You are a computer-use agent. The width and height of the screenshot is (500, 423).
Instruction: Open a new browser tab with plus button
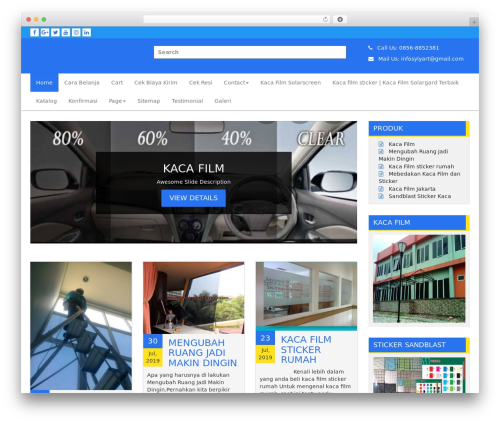[x=474, y=22]
